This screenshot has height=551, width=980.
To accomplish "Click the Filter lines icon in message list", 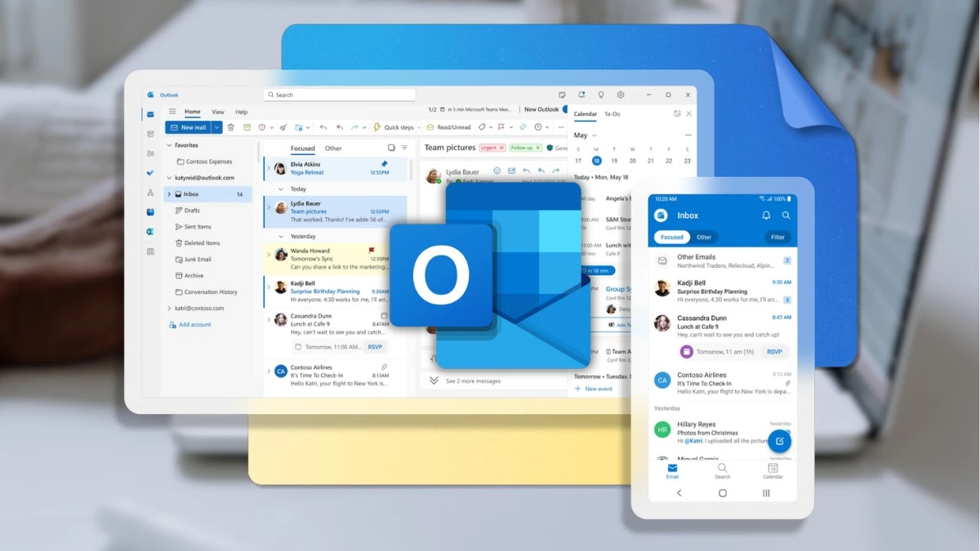I will (x=404, y=148).
